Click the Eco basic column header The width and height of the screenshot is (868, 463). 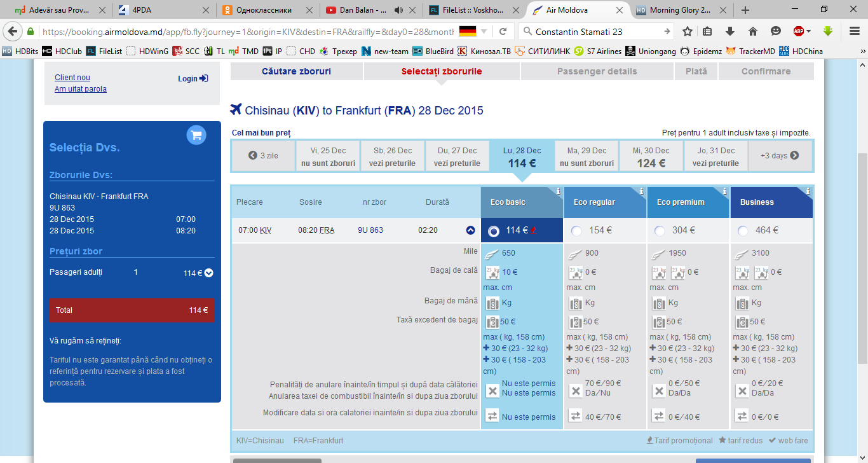click(x=522, y=202)
